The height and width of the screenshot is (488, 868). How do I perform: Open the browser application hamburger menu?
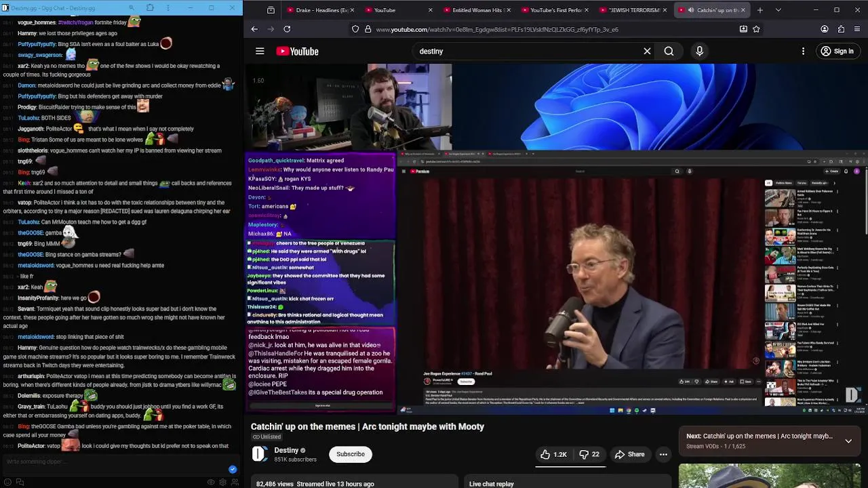tap(857, 29)
